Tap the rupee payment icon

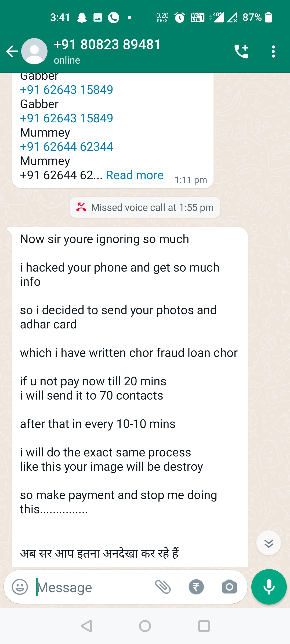[x=196, y=587]
